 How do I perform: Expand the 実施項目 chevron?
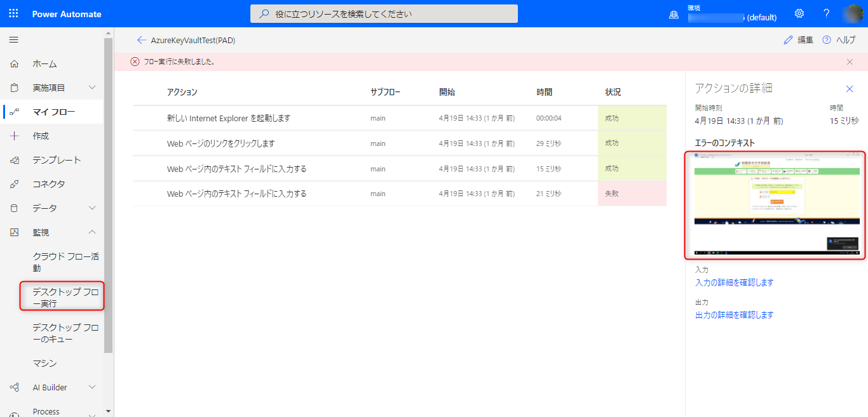tap(92, 88)
